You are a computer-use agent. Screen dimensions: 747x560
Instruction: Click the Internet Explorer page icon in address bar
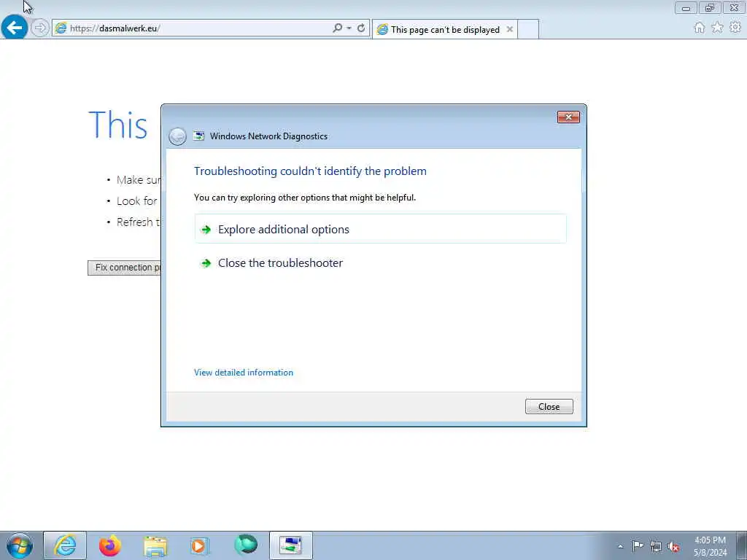[61, 28]
